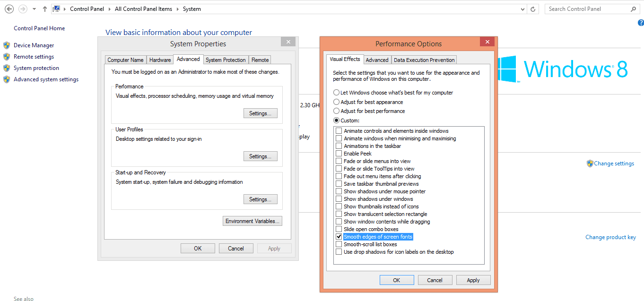Image resolution: width=644 pixels, height=301 pixels.
Task: Select System Protection tab in System Properties
Action: (226, 60)
